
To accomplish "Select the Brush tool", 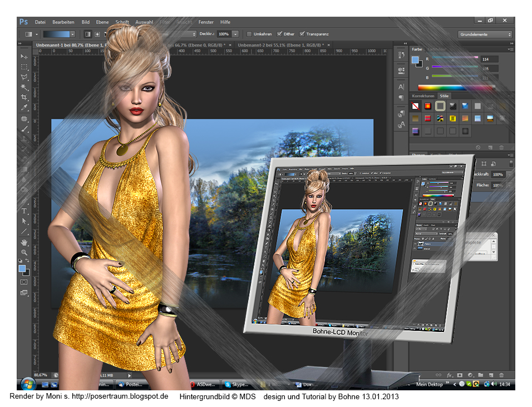I will [x=24, y=128].
